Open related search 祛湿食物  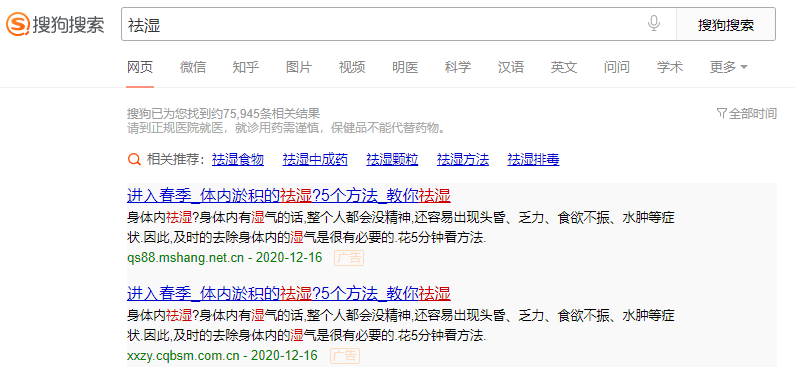[238, 160]
